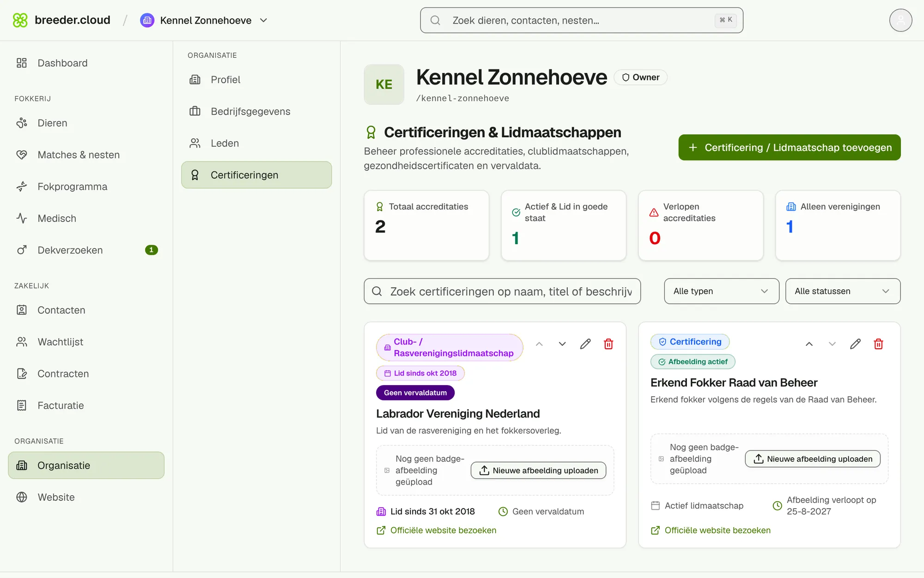Delete the Labrador Vereniging Nederland card
This screenshot has height=578, width=924.
(x=608, y=344)
